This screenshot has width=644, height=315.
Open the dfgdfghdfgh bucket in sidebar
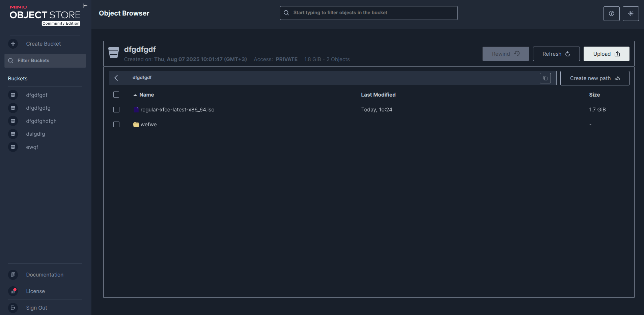41,121
